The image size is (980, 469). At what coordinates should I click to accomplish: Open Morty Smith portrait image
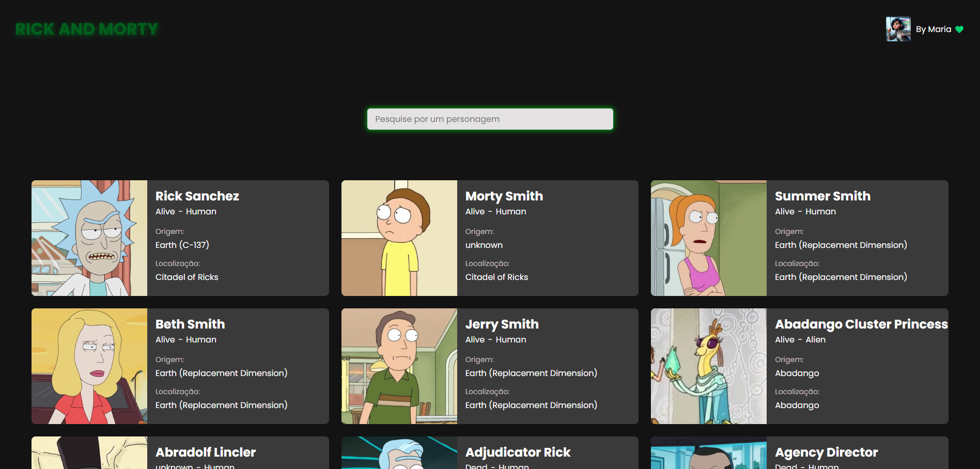coord(399,238)
